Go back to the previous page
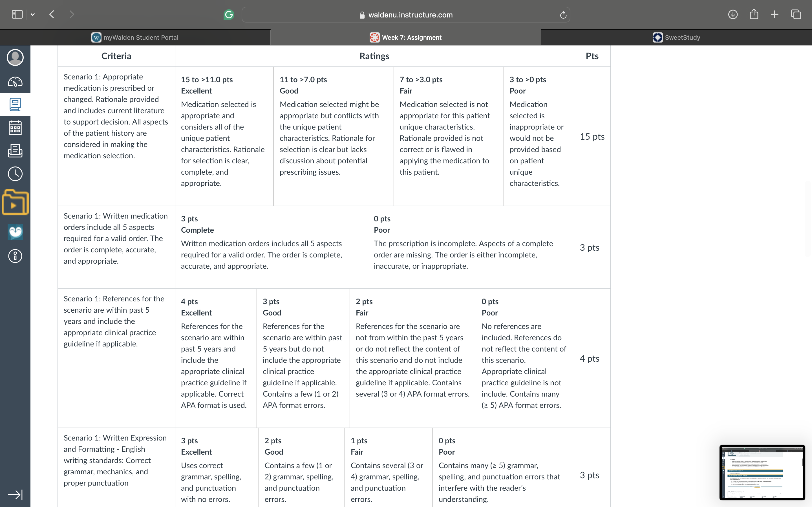The image size is (812, 507). pyautogui.click(x=52, y=14)
